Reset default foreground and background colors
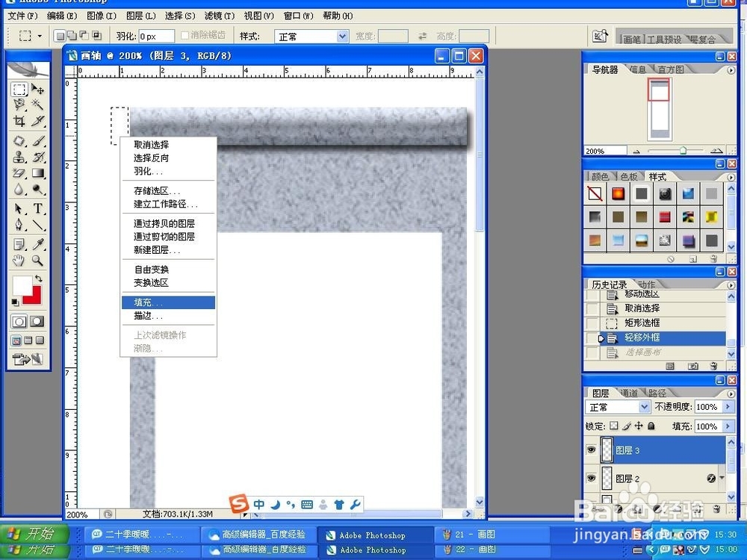Screen dimensions: 747x560 pyautogui.click(x=15, y=302)
